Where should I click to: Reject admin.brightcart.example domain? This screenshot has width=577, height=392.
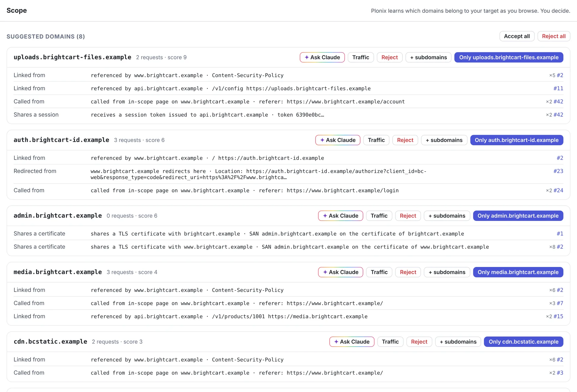point(408,216)
